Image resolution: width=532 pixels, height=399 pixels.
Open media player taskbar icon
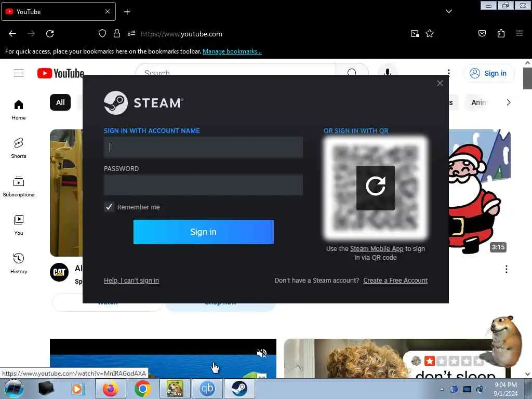[77, 389]
